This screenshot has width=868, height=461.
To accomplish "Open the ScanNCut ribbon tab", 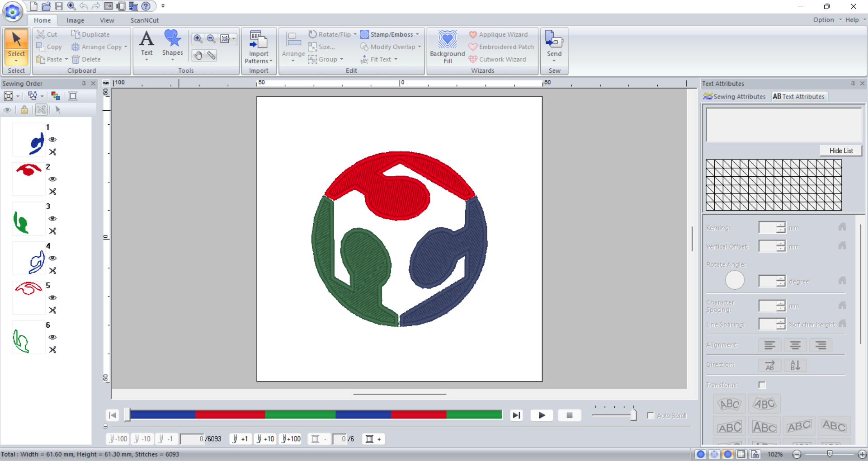I will pos(145,20).
